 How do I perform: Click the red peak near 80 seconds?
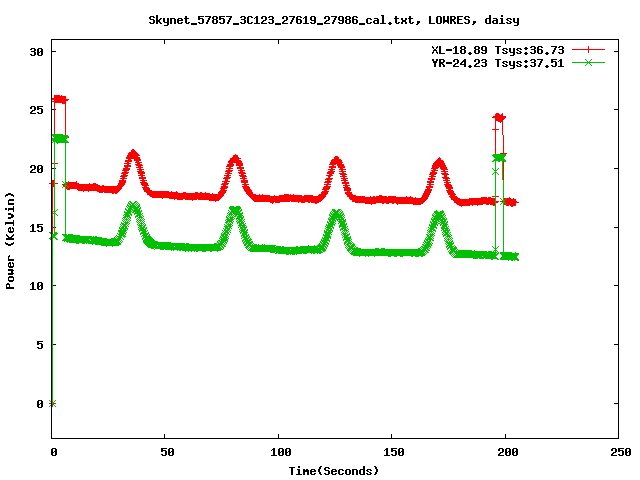click(235, 160)
